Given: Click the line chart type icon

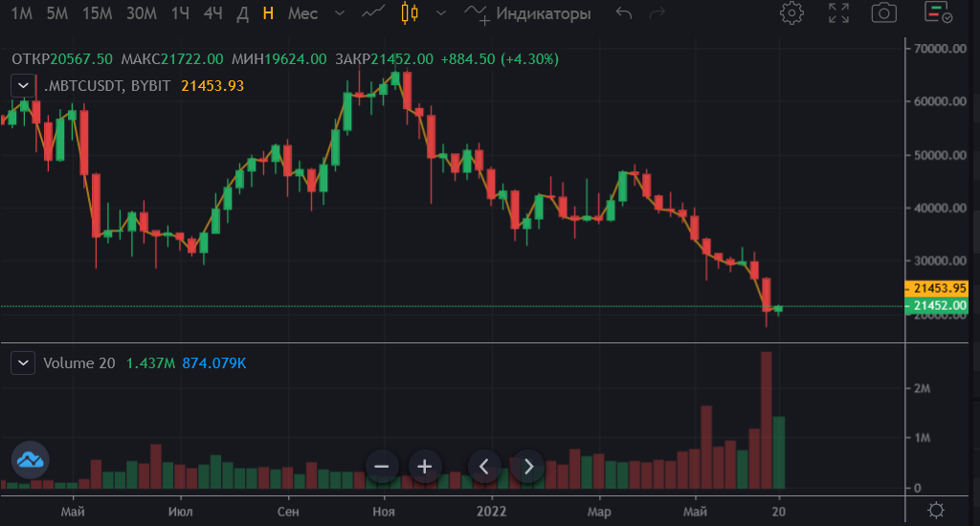Looking at the screenshot, I should (x=374, y=13).
